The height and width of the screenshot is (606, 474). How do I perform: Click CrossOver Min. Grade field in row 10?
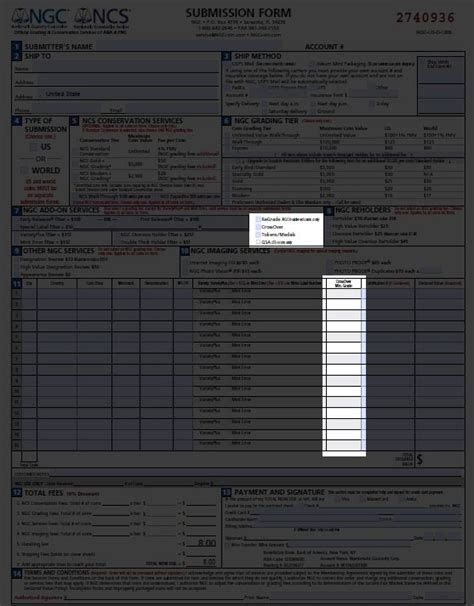tap(344, 391)
